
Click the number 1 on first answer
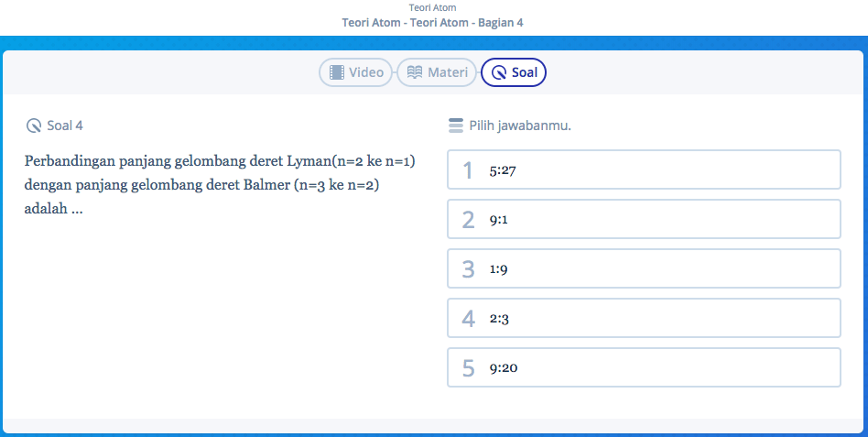click(468, 170)
